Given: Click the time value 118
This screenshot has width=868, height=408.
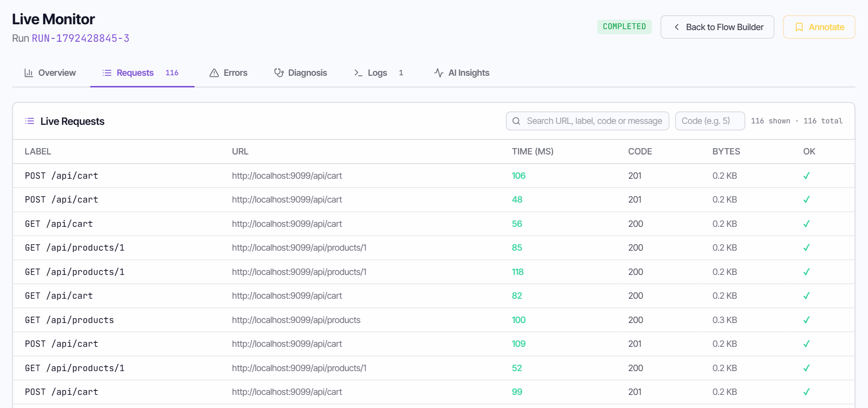Looking at the screenshot, I should tap(517, 272).
